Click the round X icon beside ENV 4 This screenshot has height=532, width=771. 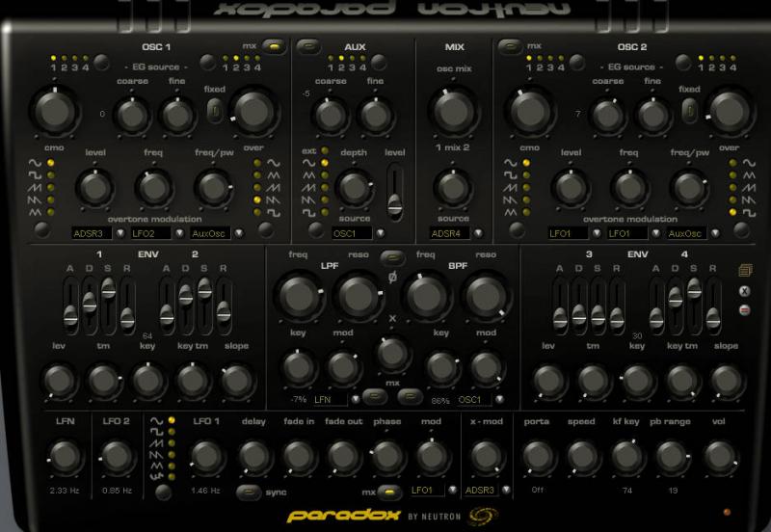point(744,291)
